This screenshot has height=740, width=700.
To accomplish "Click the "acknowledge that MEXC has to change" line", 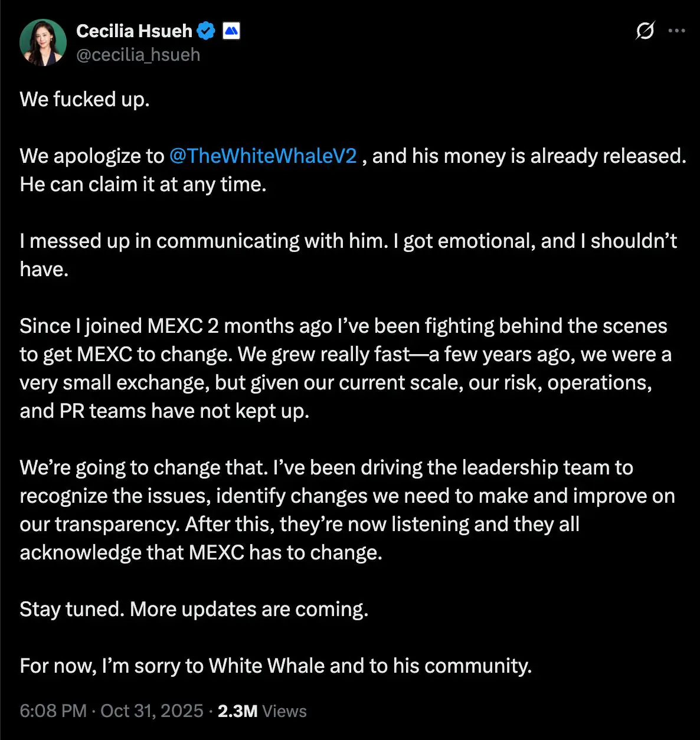I will 201,552.
